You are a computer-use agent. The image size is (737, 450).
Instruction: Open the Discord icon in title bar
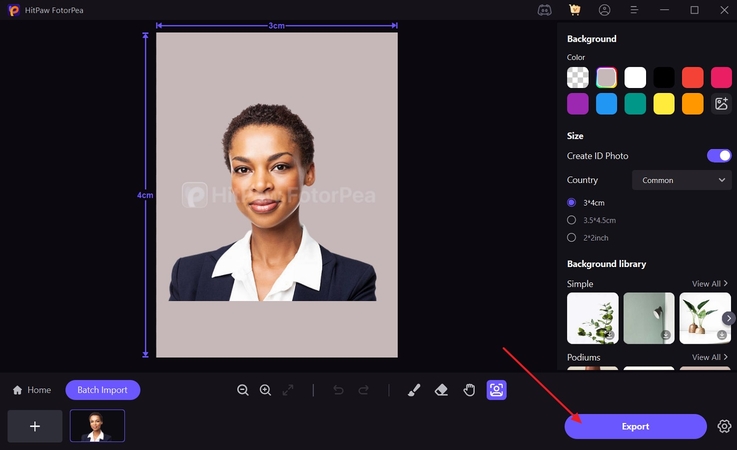(x=544, y=10)
